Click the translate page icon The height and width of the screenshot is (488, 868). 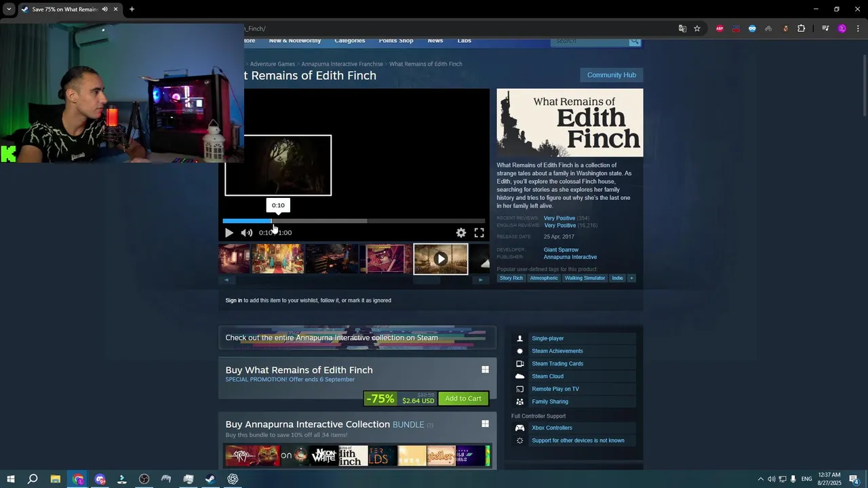click(682, 28)
